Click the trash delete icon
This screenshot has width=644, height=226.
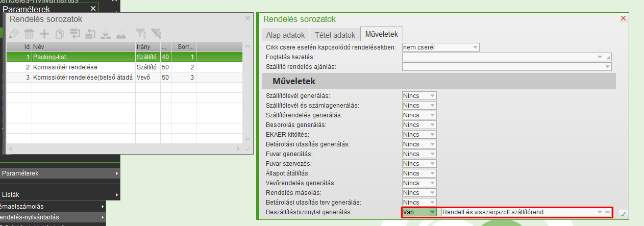[x=29, y=34]
